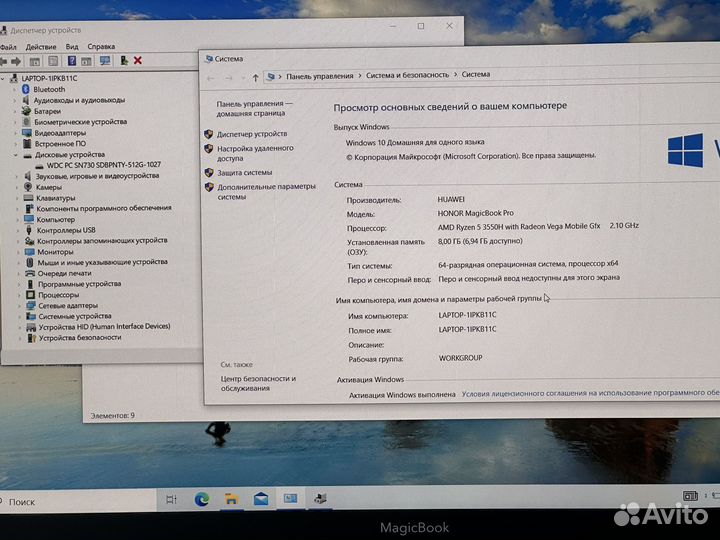
Task: Click HONOR MagicBook Pro model value
Action: pos(475,214)
